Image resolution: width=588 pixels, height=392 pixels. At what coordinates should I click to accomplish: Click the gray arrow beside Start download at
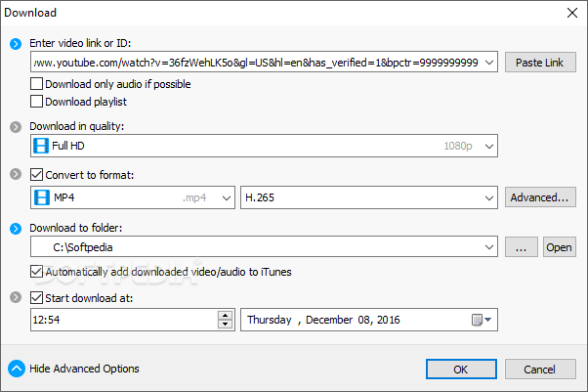click(16, 297)
